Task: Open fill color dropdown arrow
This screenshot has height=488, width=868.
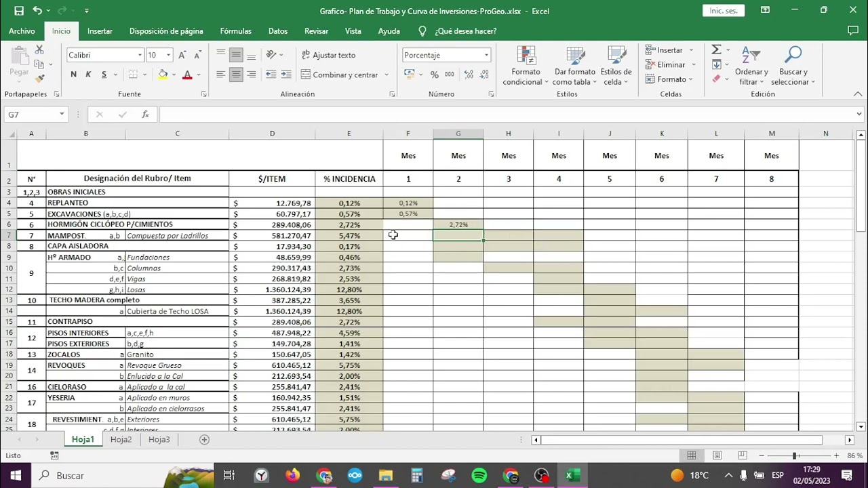Action: point(174,75)
